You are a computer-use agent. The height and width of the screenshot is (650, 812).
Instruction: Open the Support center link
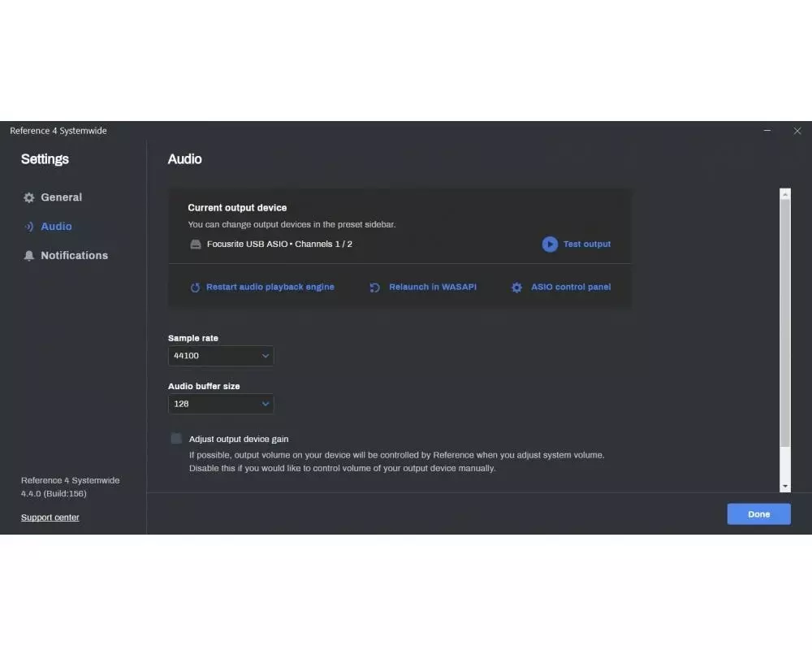[x=50, y=518]
